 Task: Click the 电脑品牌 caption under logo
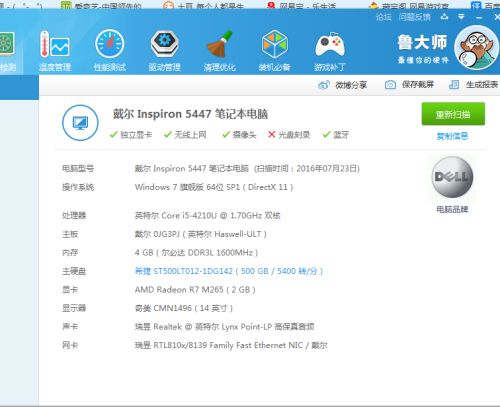tap(452, 209)
